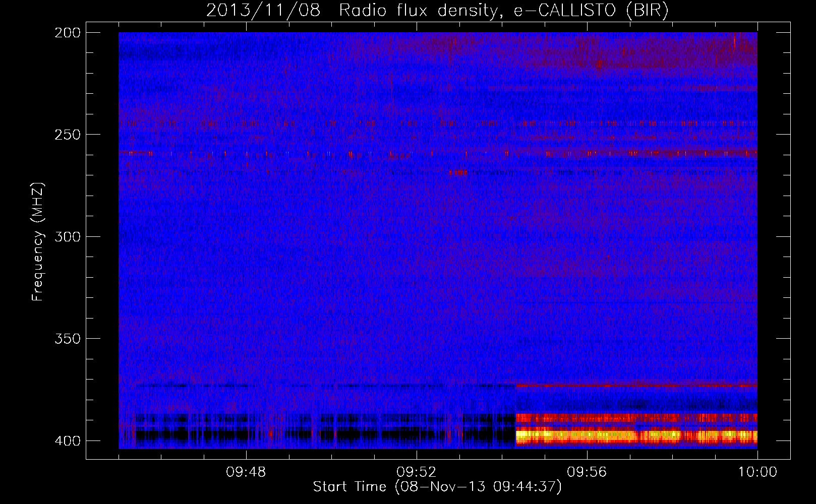Click the 09:52 time tick label
Screen dimensions: 816x504
pos(417,472)
